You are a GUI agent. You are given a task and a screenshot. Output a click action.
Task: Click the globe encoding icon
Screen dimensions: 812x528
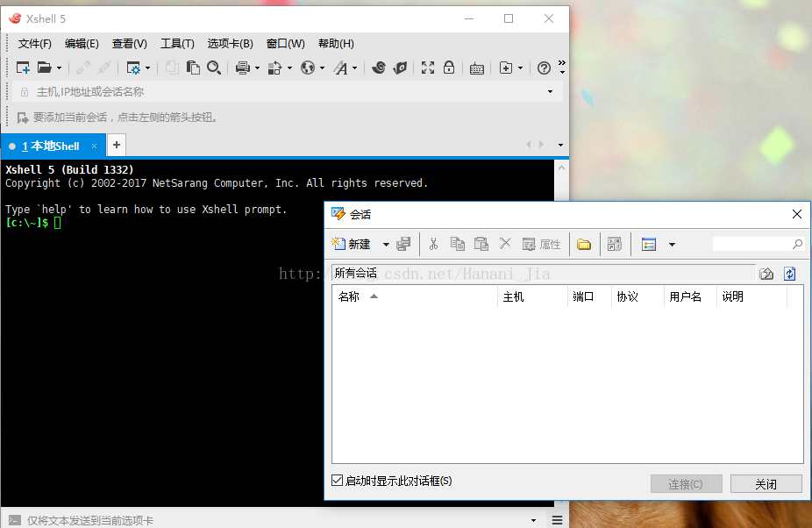[308, 68]
